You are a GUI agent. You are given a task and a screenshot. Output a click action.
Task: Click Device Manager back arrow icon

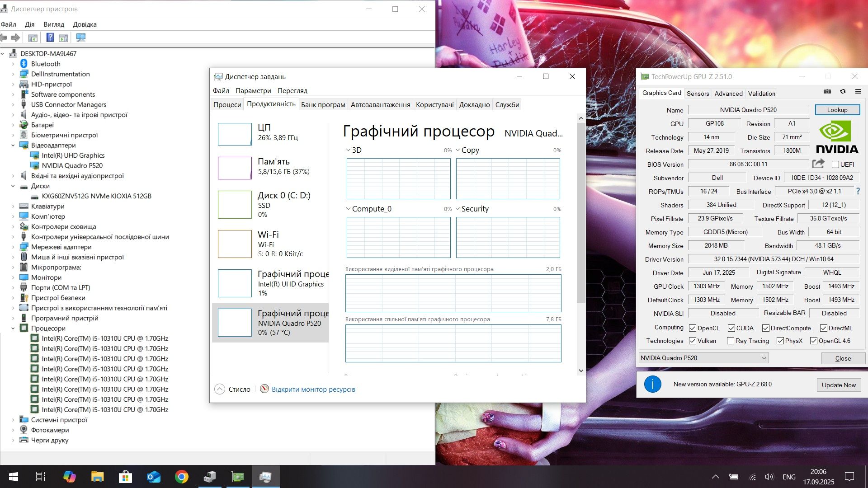(x=4, y=38)
